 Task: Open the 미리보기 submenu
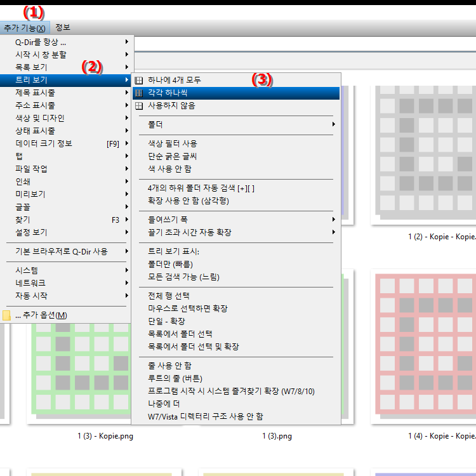(x=66, y=194)
